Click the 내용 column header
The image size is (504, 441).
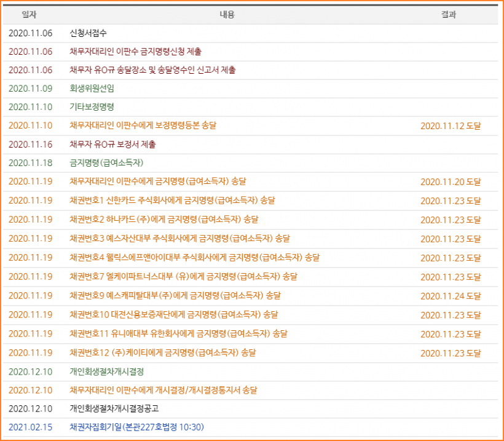tap(227, 15)
